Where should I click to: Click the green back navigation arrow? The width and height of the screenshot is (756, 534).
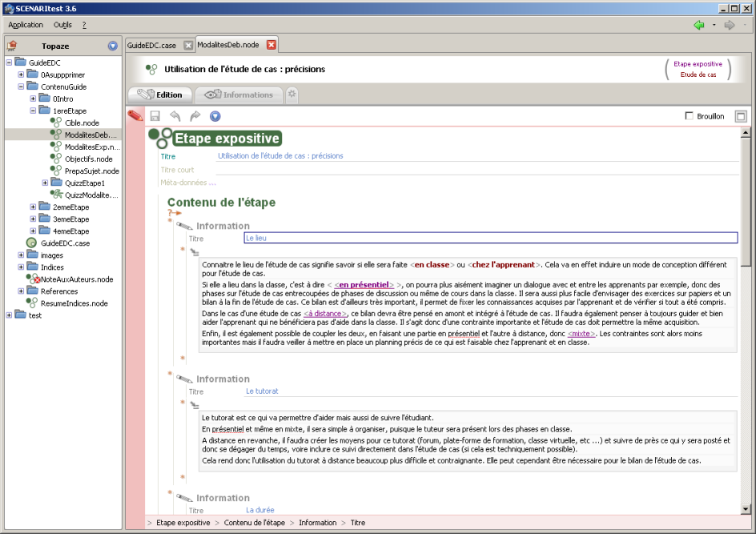pyautogui.click(x=699, y=25)
